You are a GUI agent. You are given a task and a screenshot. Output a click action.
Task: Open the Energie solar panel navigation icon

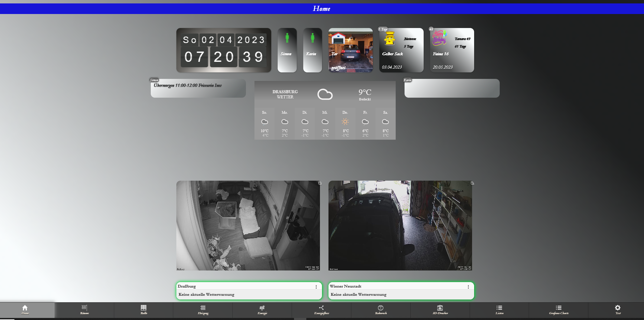(x=262, y=308)
